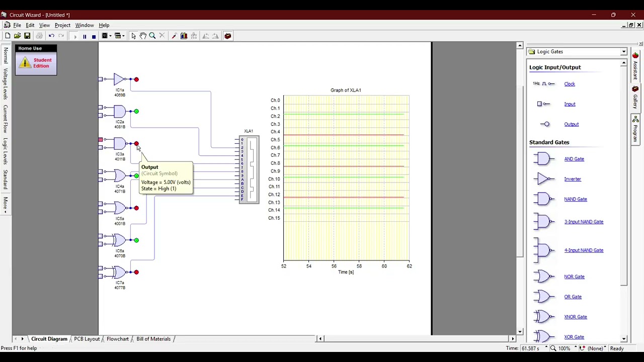The image size is (644, 362).
Task: Select the arrow pointer tool
Action: (133, 36)
